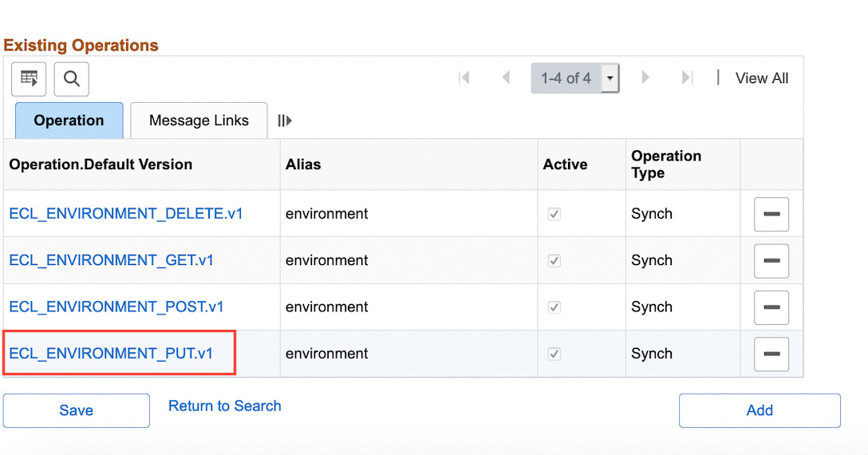
Task: Click the environment alias in the GET row
Action: (326, 260)
